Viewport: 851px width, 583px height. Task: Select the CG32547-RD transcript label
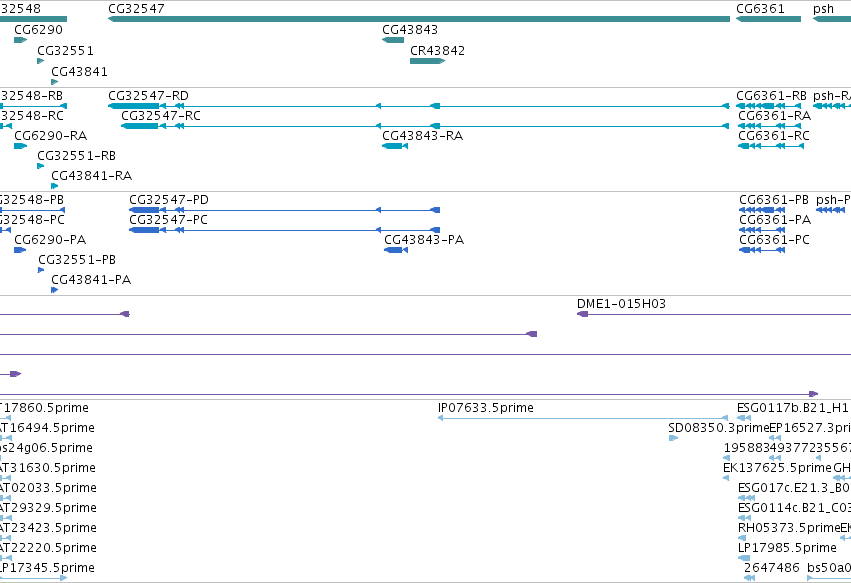(x=148, y=96)
